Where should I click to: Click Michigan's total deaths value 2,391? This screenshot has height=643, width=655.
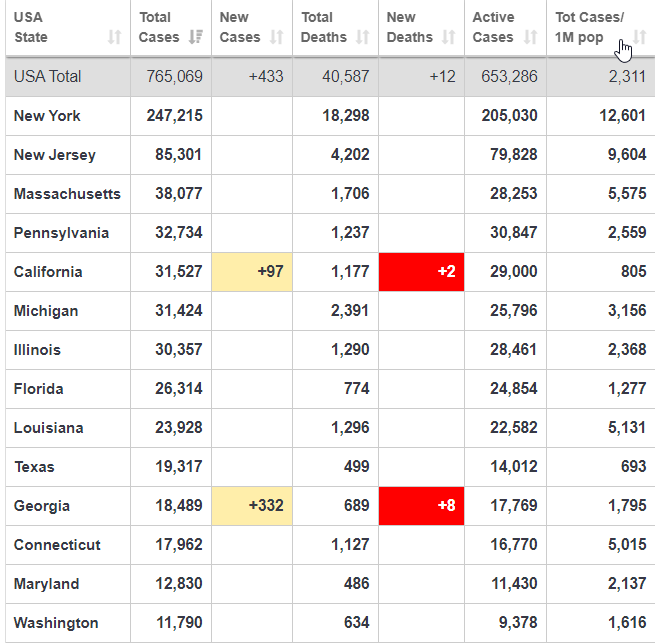350,311
